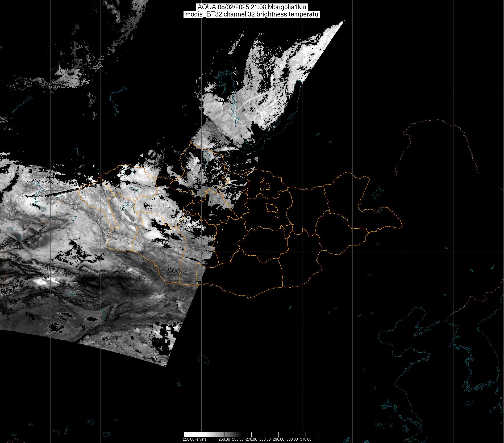Click the "290.00" scale label
Viewport: 504px width, 443px height.
coord(278,439)
